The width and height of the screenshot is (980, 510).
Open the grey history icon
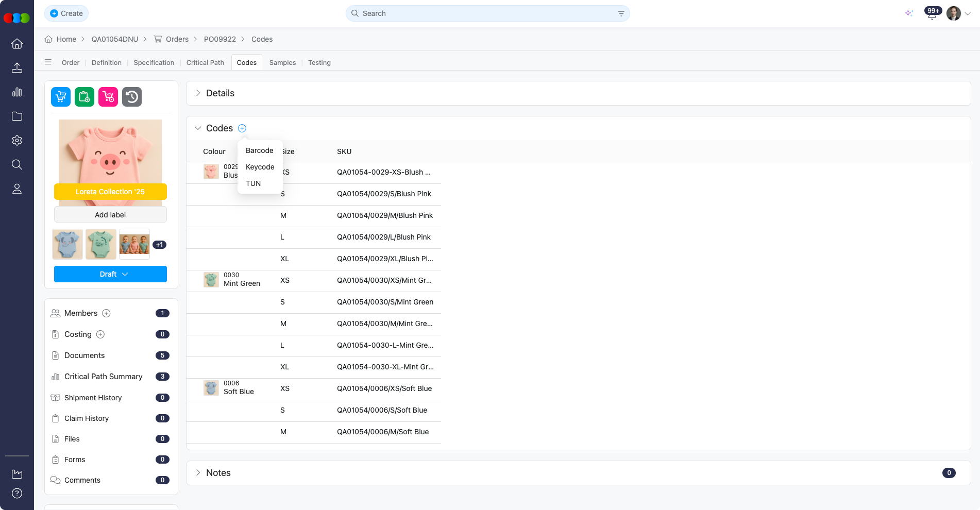coord(131,96)
